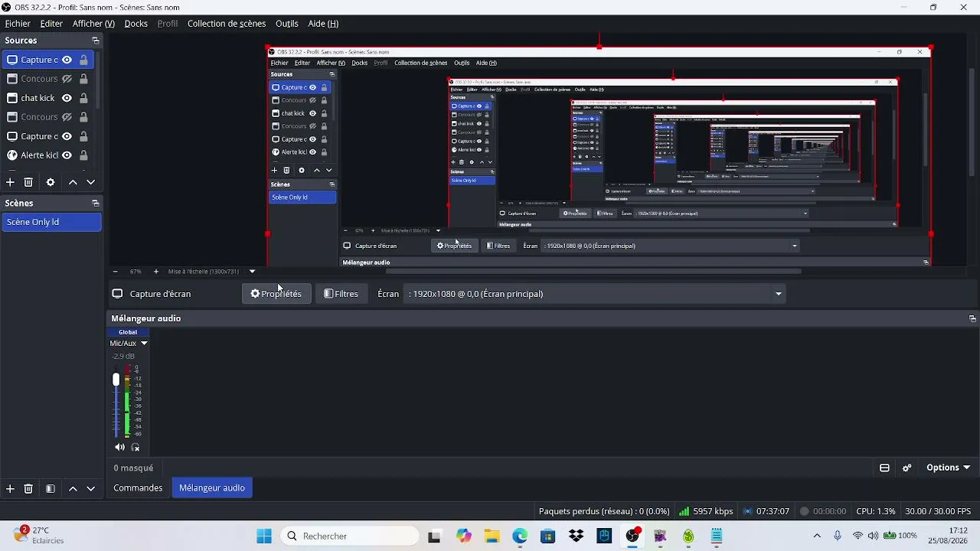This screenshot has height=551, width=980.
Task: Float the Scènes dock using its header icon
Action: (x=96, y=203)
